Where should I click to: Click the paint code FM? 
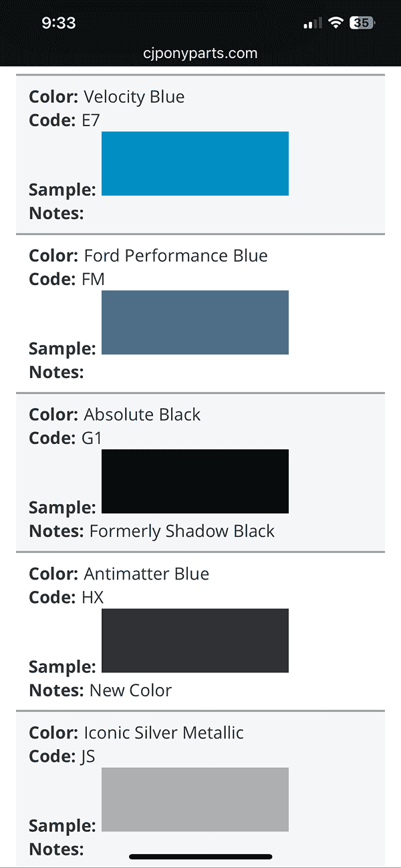click(x=93, y=279)
